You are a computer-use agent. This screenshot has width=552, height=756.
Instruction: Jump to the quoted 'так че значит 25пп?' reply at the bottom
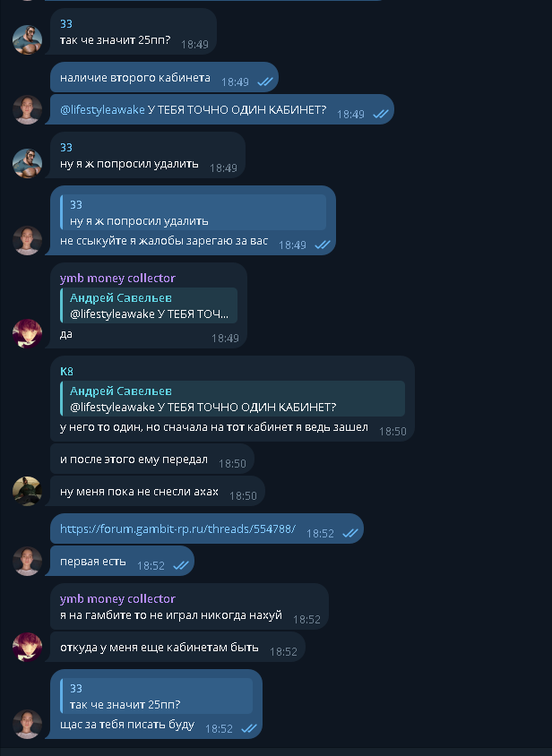pyautogui.click(x=156, y=696)
